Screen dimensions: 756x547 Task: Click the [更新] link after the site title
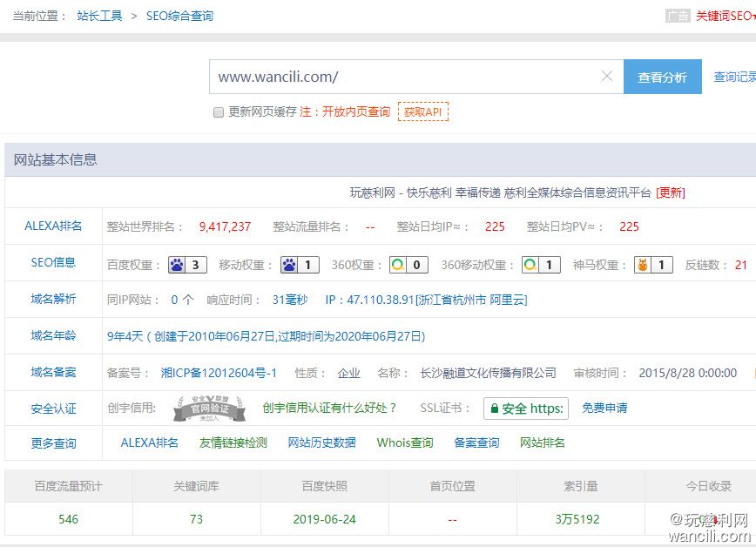[x=671, y=193]
